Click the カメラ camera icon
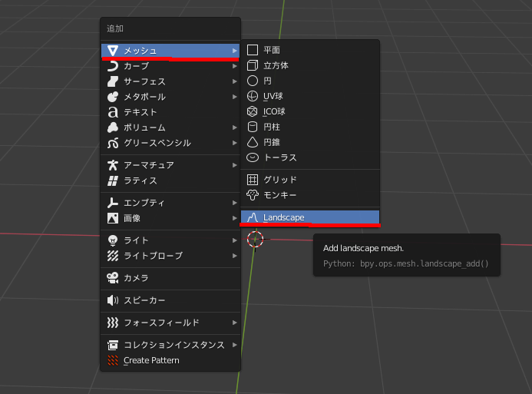 pos(113,278)
